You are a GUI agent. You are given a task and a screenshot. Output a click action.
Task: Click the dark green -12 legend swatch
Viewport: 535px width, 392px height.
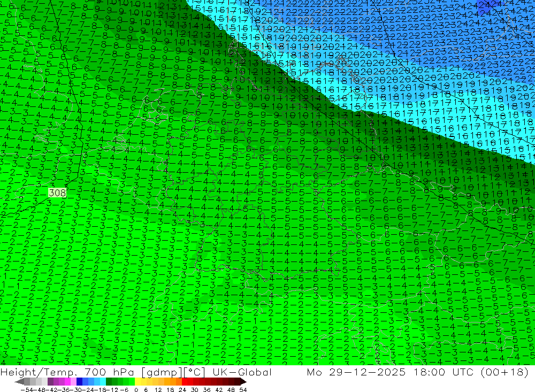click(109, 382)
